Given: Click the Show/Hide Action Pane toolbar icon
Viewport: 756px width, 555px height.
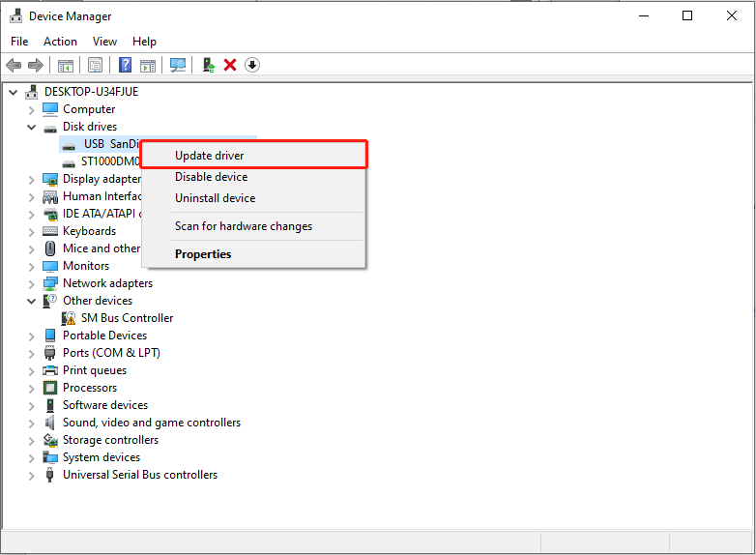Looking at the screenshot, I should pyautogui.click(x=148, y=65).
